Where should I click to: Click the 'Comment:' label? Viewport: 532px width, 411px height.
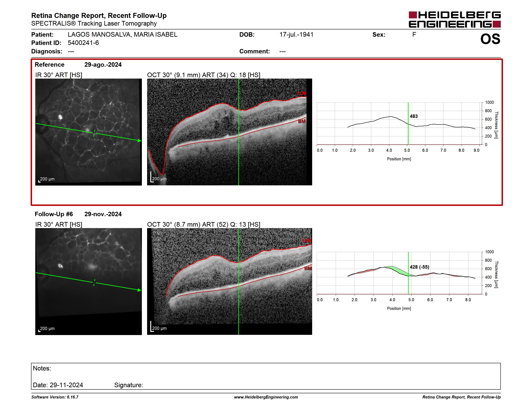pyautogui.click(x=255, y=51)
